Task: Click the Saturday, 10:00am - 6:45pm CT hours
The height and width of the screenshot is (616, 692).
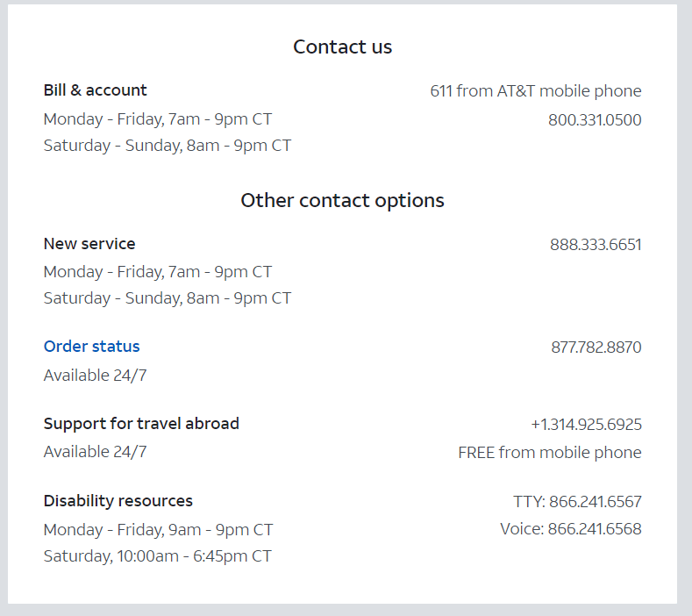Action: click(x=158, y=556)
